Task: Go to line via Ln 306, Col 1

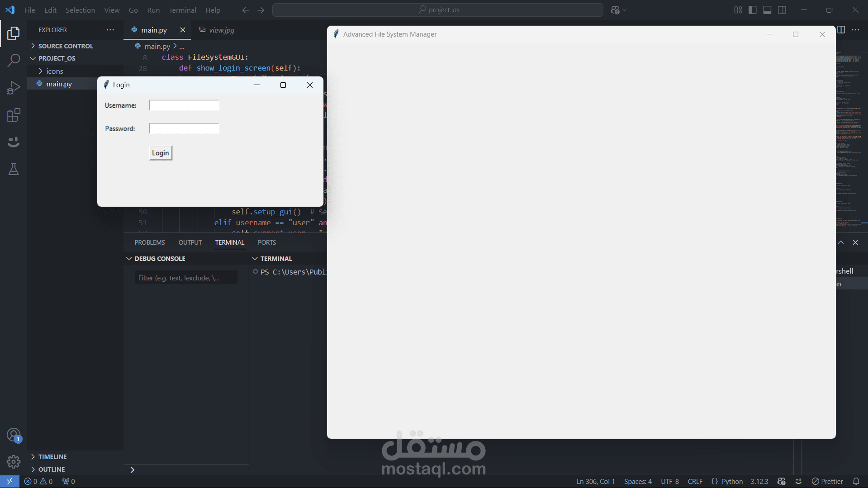Action: pyautogui.click(x=596, y=481)
